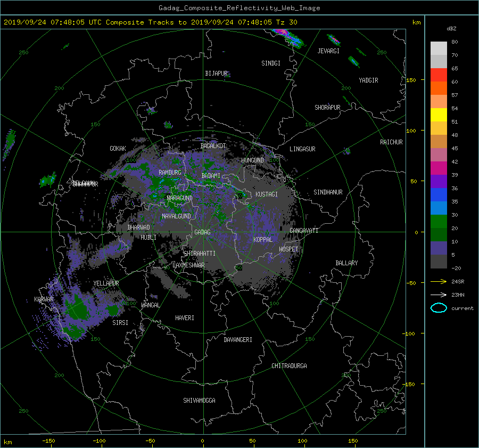479x448 pixels.
Task: Click the HOSPET city label
Action: click(288, 249)
